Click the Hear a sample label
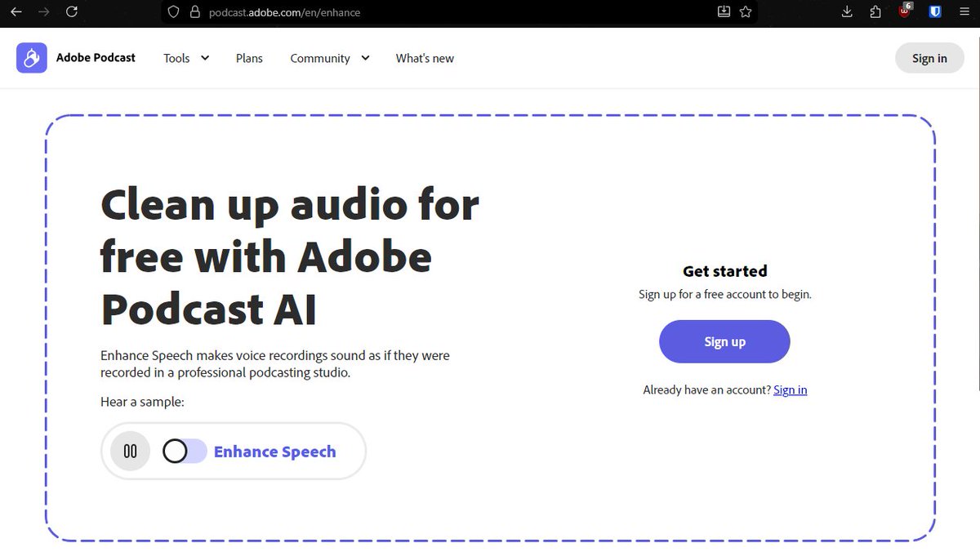980x552 pixels. [x=142, y=402]
